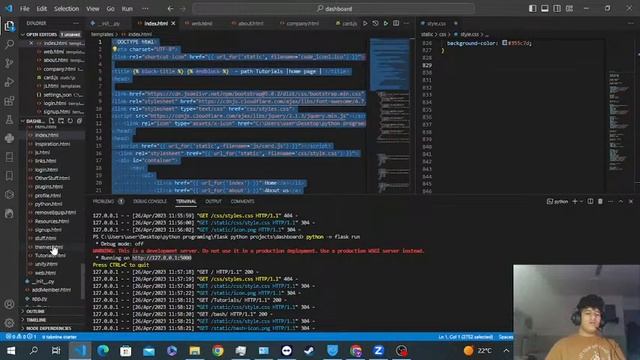Open the Accounts menu icon
640x360 pixels.
[x=9, y=304]
